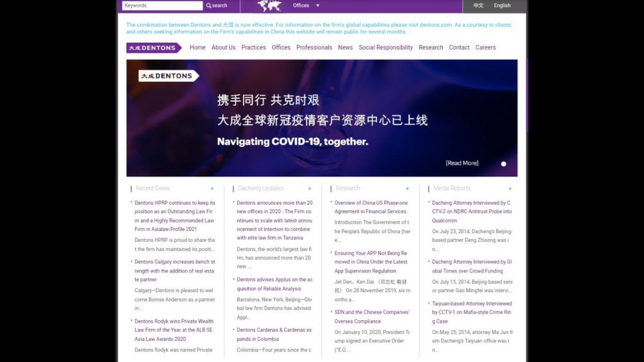Click excerpt 'Barcelona, New York, Beijing—Global'
644x362 pixels.
274,308
